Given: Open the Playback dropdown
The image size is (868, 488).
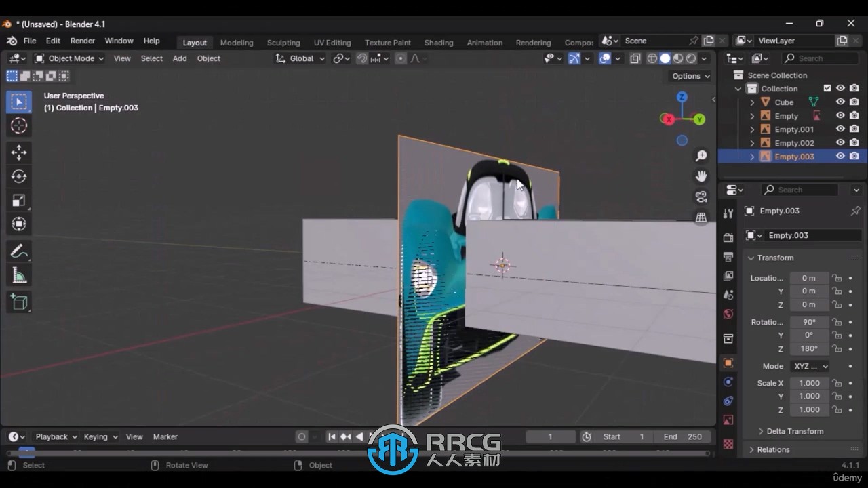Looking at the screenshot, I should 56,436.
